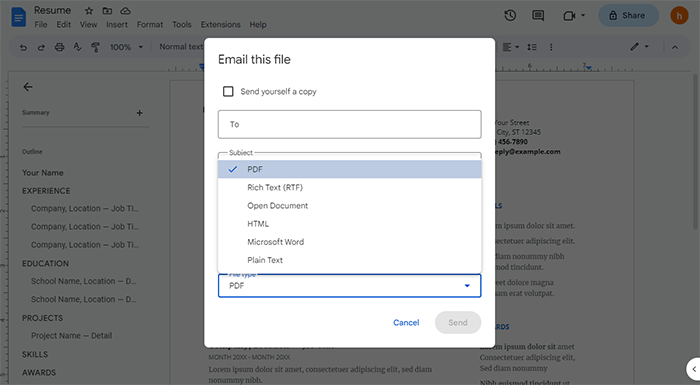Open line and paragraph spacing
This screenshot has width=700, height=385.
[532, 47]
